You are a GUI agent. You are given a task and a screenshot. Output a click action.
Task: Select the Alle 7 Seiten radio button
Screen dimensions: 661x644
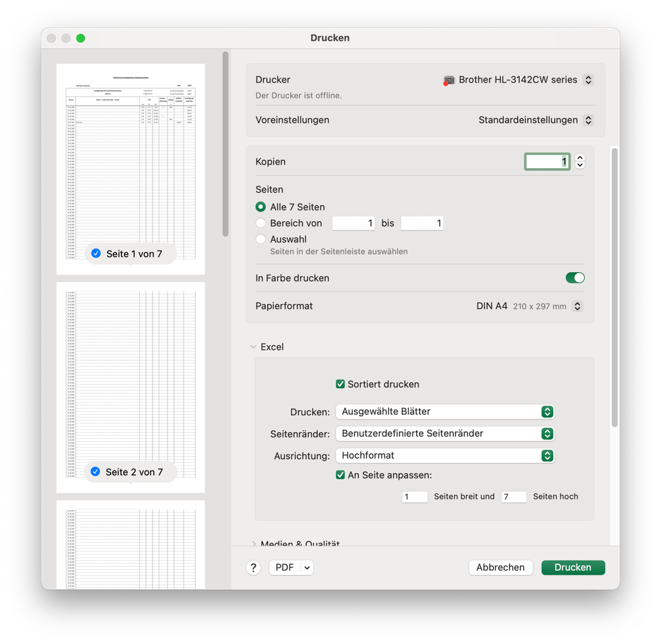pyautogui.click(x=261, y=207)
